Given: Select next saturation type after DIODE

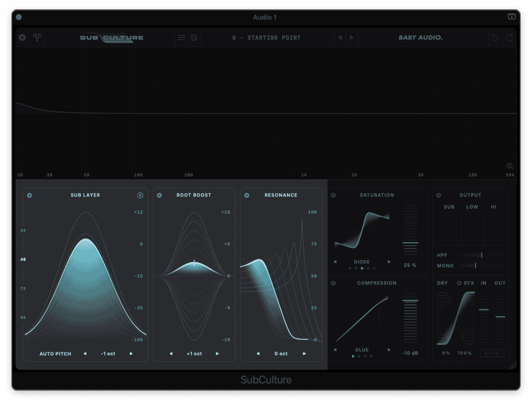Looking at the screenshot, I should coord(389,262).
